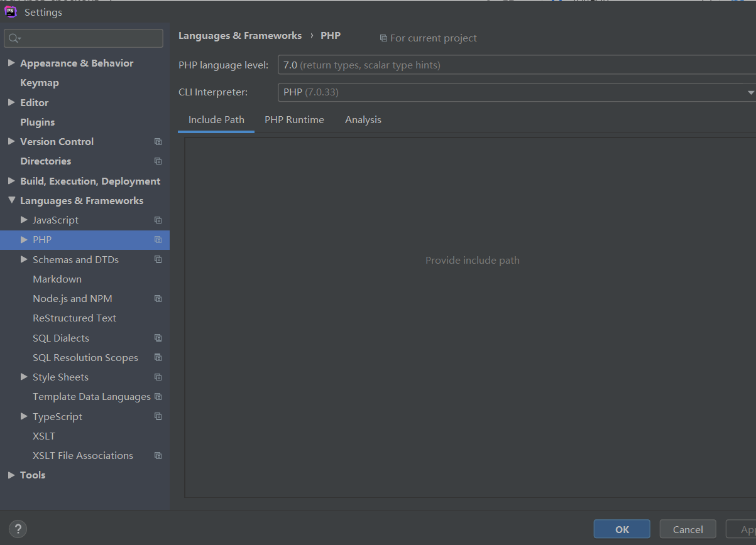The height and width of the screenshot is (545, 756).
Task: Select Template Data Languages settings
Action: click(x=92, y=397)
